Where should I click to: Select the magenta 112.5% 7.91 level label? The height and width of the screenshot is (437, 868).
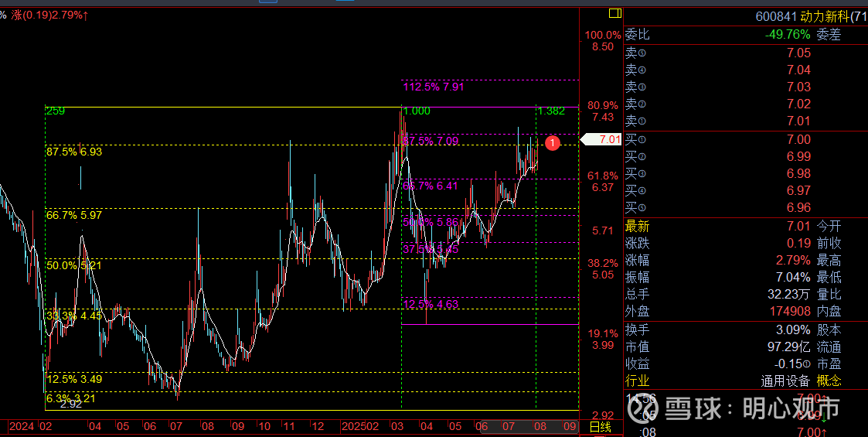tap(434, 87)
